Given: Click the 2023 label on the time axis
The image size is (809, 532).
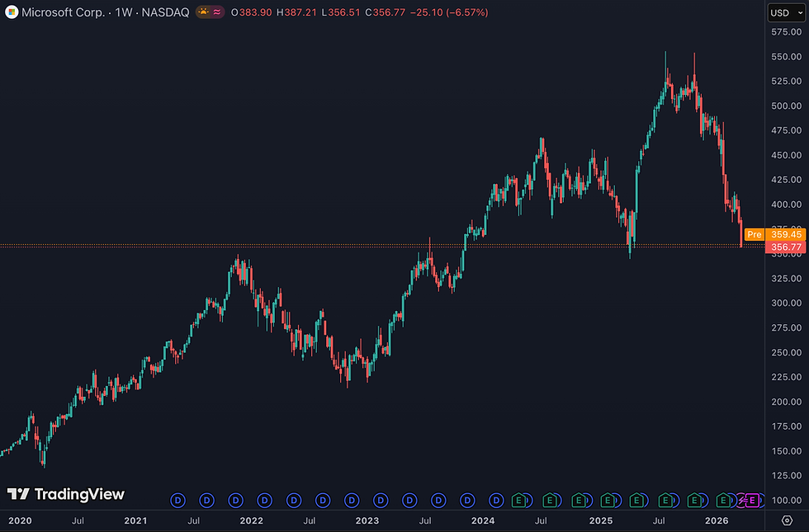Looking at the screenshot, I should point(367,520).
